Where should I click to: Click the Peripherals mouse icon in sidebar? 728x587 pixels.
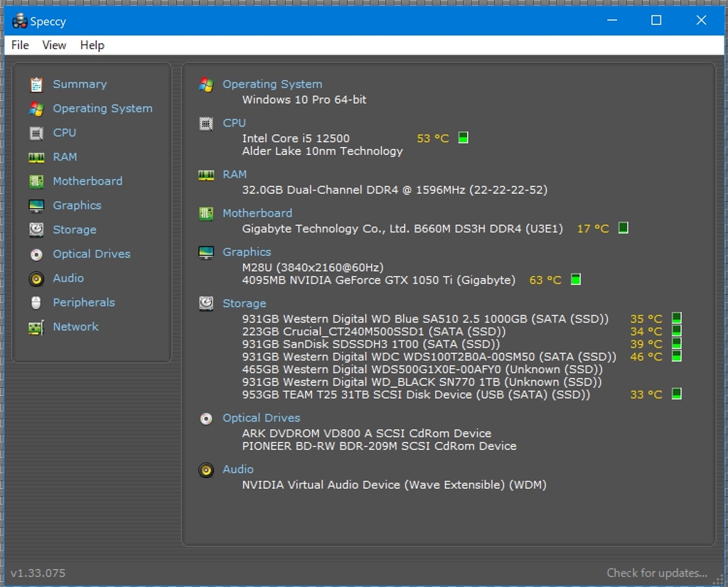click(x=36, y=303)
